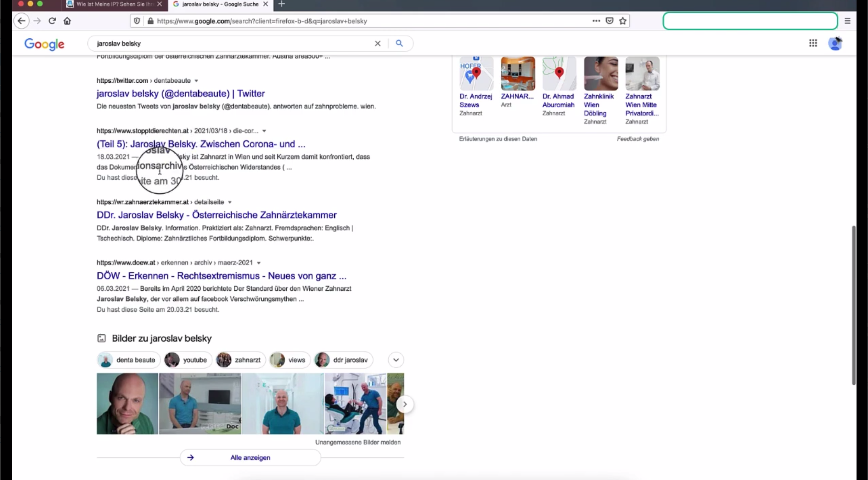Open image thumbnail labeled 'Doc'
This screenshot has width=868, height=480.
tap(200, 403)
